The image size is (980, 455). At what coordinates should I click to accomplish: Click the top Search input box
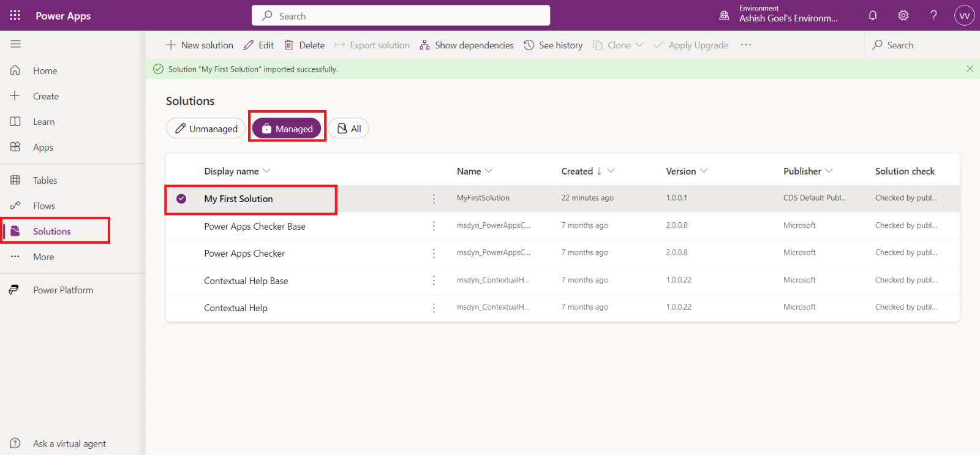point(401,16)
